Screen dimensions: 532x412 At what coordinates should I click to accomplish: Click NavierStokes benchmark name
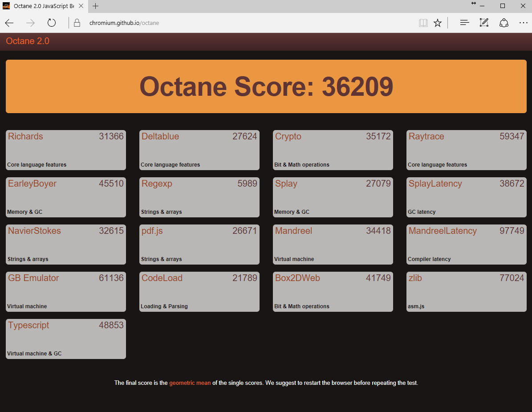tap(34, 231)
